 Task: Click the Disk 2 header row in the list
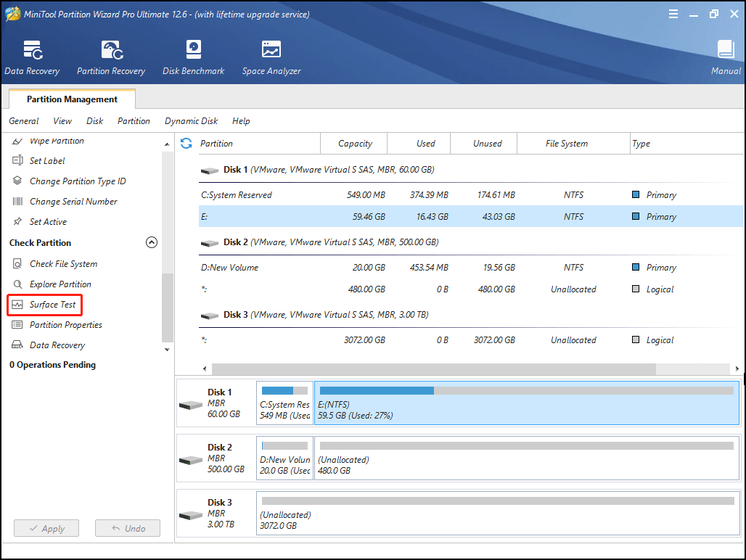tap(470, 242)
